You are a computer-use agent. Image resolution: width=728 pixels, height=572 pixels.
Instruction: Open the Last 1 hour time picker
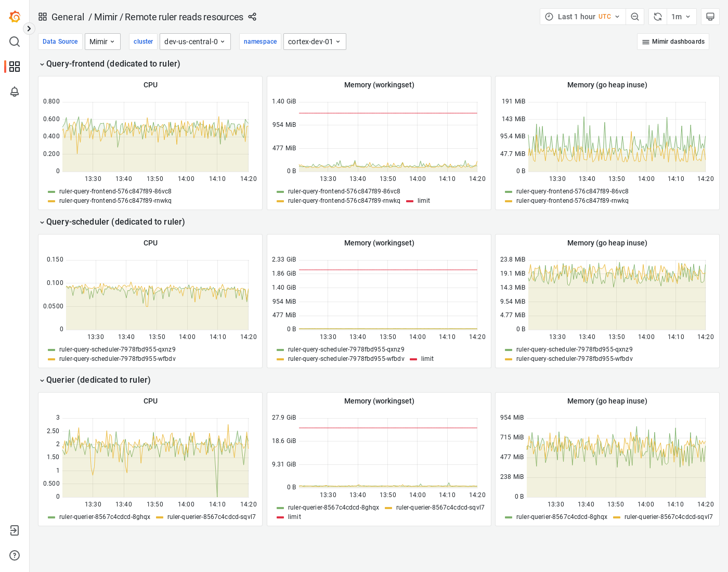[577, 16]
